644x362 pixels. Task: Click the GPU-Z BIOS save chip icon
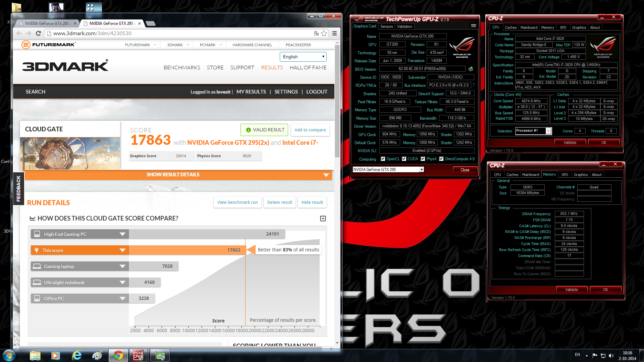[x=471, y=69]
